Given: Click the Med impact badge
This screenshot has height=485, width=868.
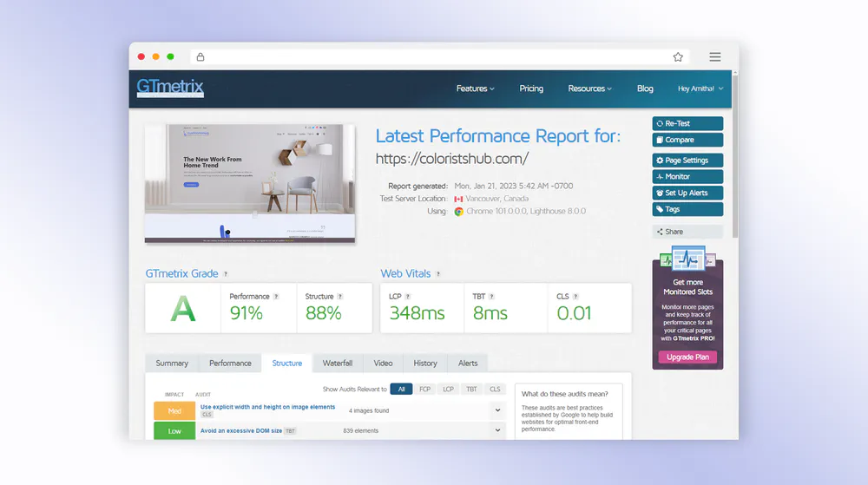Looking at the screenshot, I should tap(174, 411).
